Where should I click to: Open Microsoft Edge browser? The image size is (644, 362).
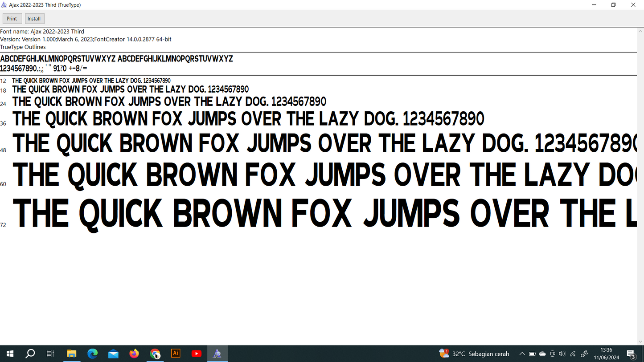pos(92,354)
